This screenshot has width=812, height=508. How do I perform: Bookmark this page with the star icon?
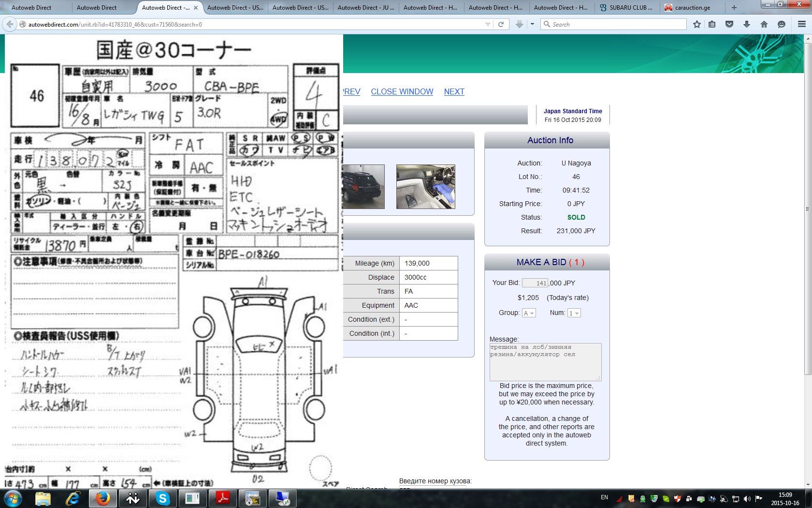pos(696,24)
